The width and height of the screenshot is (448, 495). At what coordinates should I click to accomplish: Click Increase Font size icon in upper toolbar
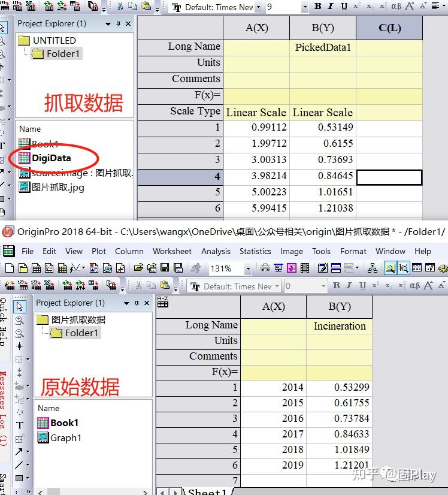pyautogui.click(x=410, y=6)
